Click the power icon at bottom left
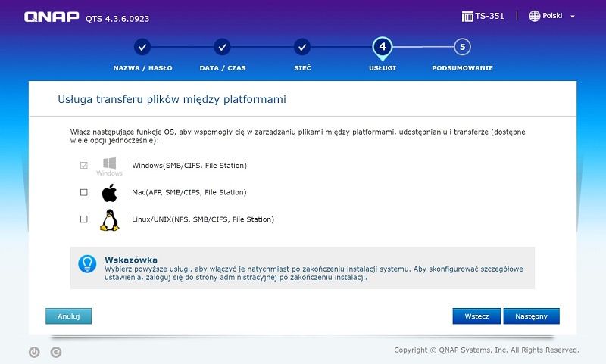Image resolution: width=606 pixels, height=364 pixels. tap(34, 352)
